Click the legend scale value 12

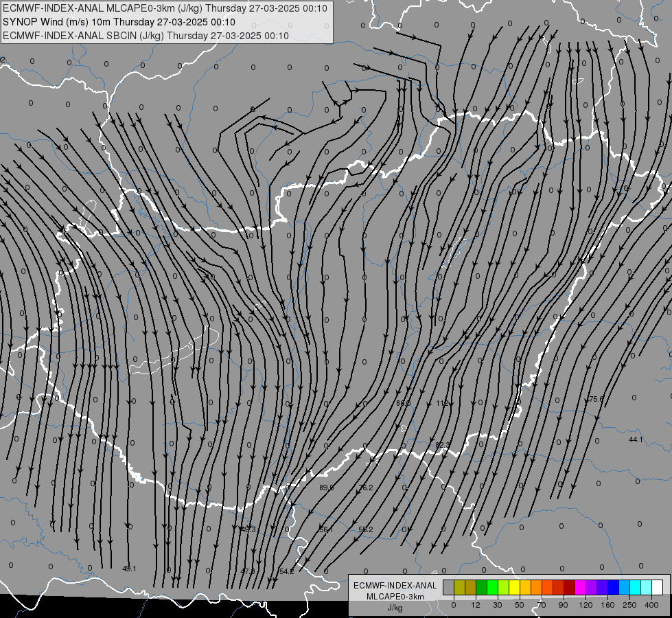[x=476, y=605]
